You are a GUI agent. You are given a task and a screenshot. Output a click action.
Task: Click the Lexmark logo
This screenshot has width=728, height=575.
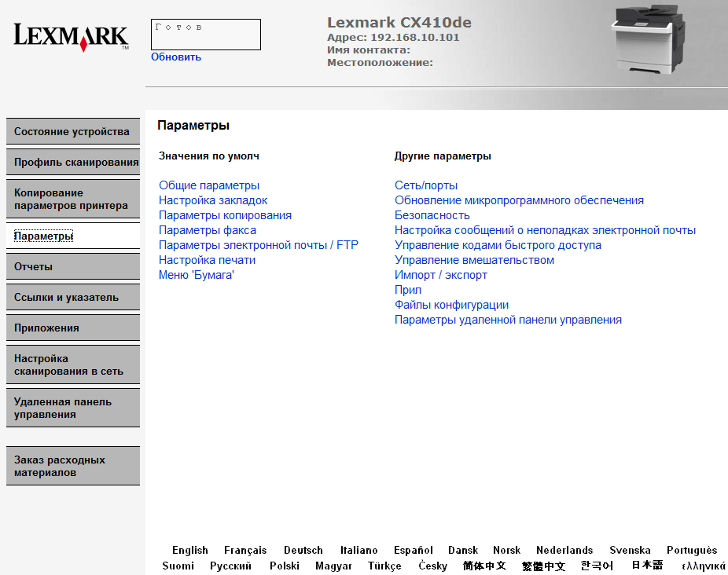71,37
